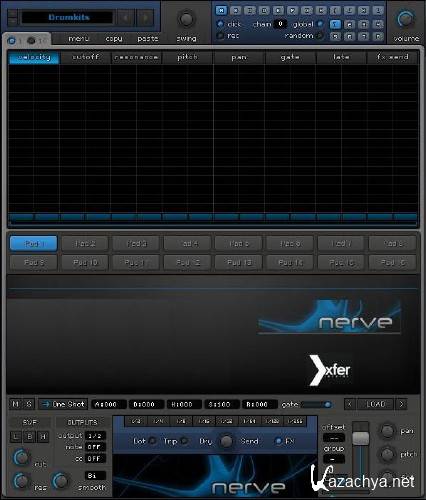Load the next sample arrow beside LOAD
This screenshot has width=426, height=500.
(x=401, y=404)
